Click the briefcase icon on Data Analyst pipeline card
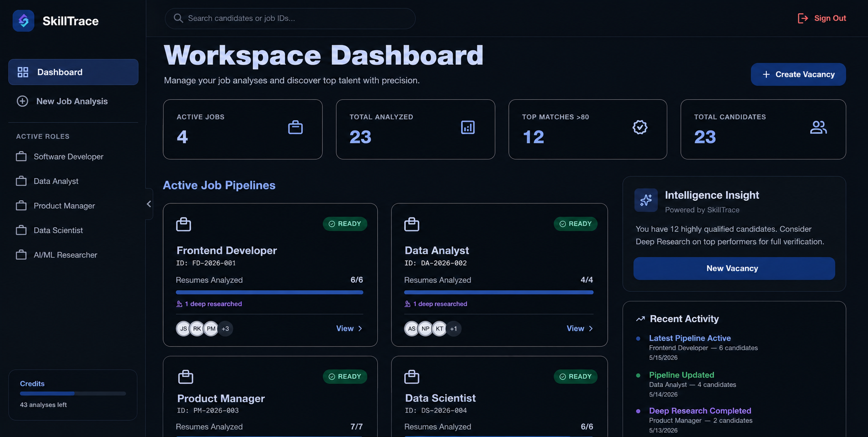 pos(412,224)
